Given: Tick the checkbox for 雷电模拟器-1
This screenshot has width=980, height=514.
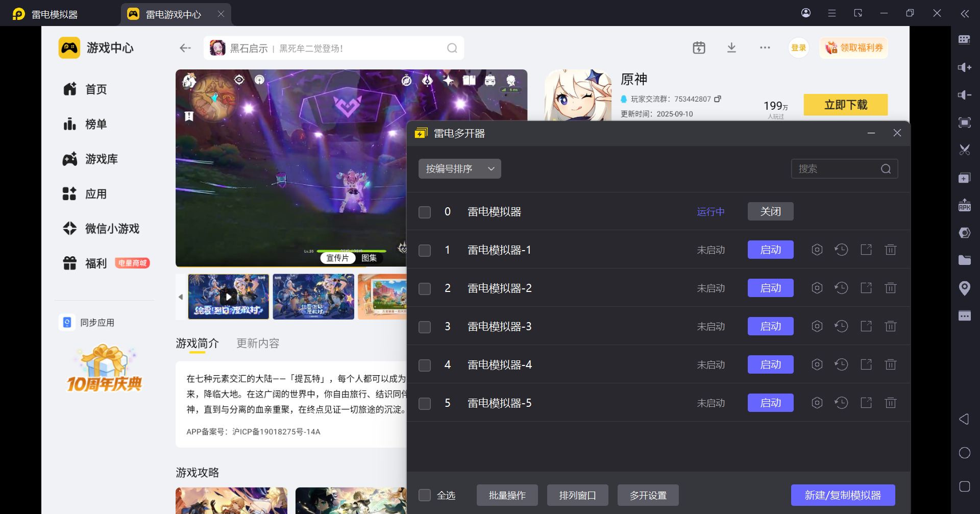Looking at the screenshot, I should pyautogui.click(x=425, y=250).
